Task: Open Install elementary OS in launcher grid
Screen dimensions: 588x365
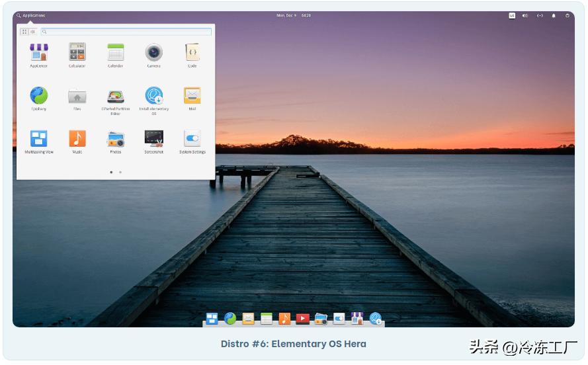Action: point(153,101)
